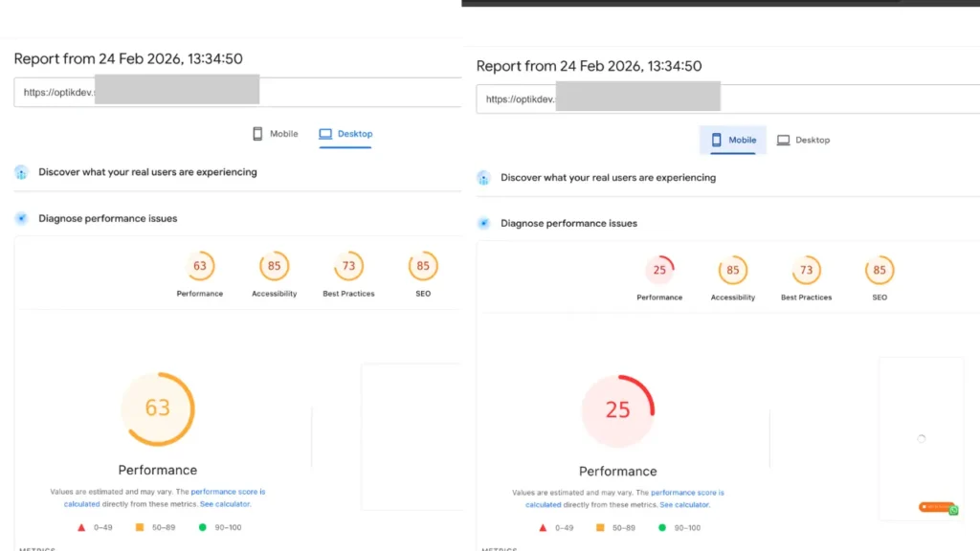
Task: Click the Performance 63 score ring
Action: point(158,408)
